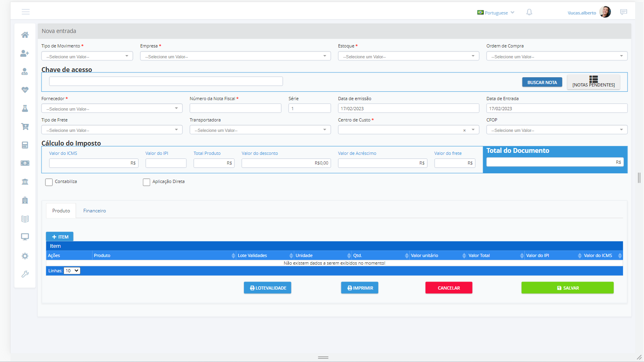Viewport: 644px width, 362px height.
Task: Switch to the Financeiro tab
Action: point(95,211)
